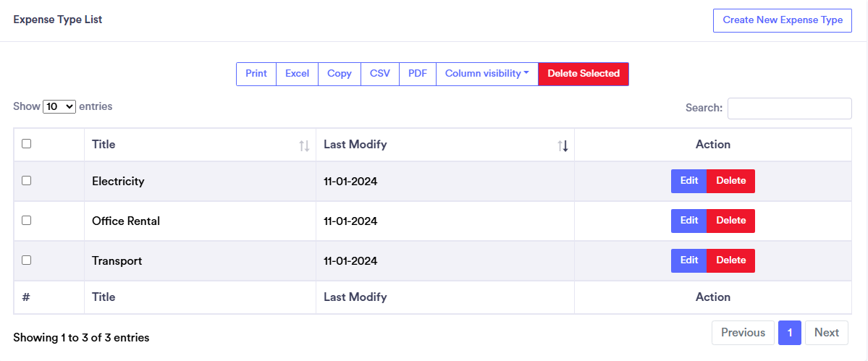Viewport: 868px width, 361px height.
Task: Print the expense type table
Action: pos(256,74)
